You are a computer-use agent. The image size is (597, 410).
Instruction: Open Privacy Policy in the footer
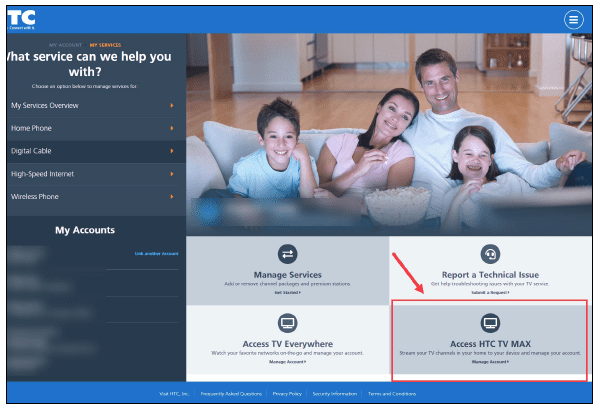287,394
